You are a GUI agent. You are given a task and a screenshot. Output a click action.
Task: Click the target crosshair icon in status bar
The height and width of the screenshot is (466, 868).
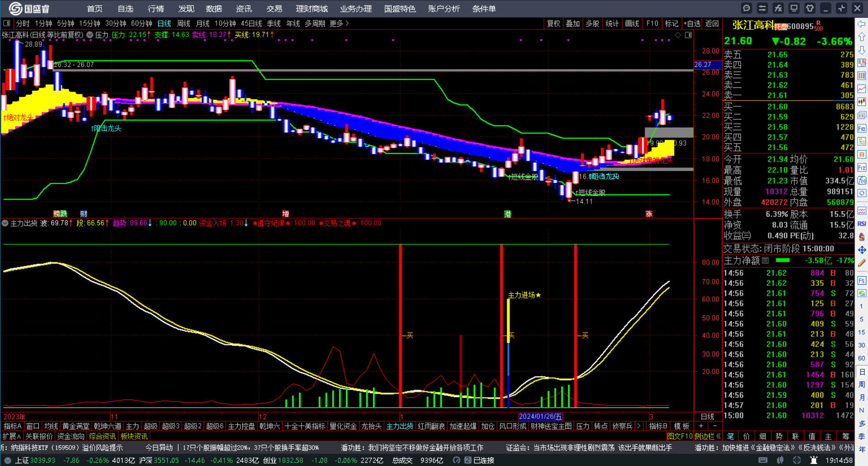click(x=797, y=460)
